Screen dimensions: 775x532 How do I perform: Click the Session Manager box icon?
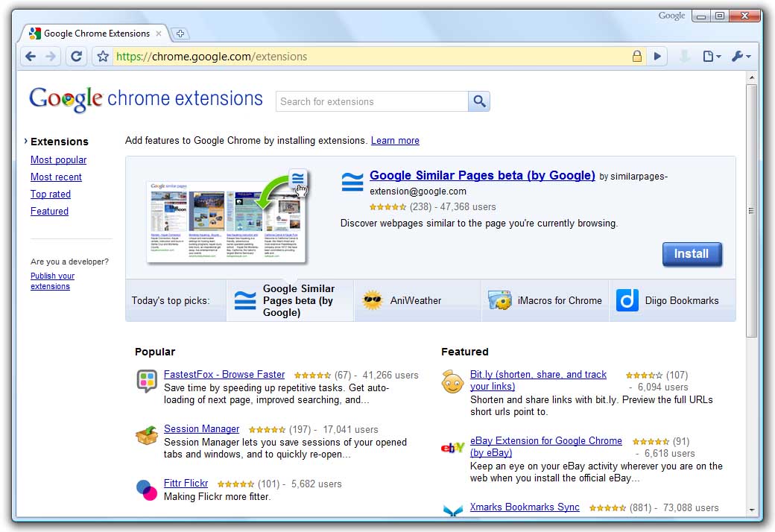tap(146, 435)
